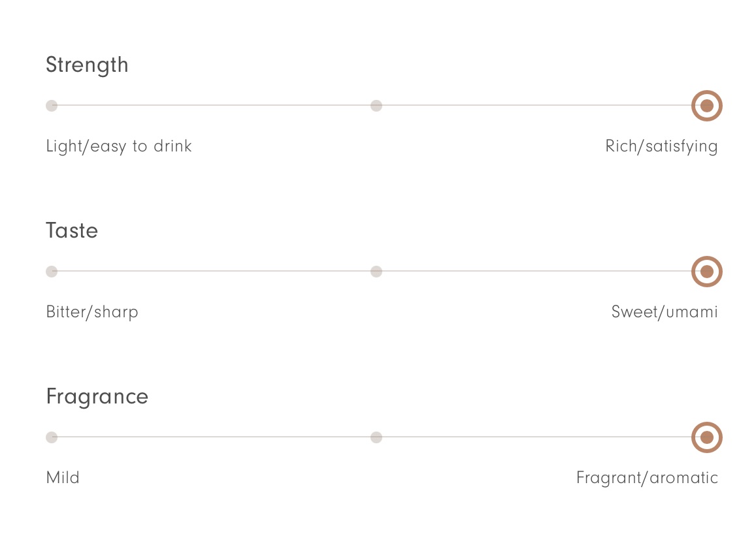The height and width of the screenshot is (536, 756).
Task: Click the selected Fragrant/aromatic marker
Action: point(707,437)
